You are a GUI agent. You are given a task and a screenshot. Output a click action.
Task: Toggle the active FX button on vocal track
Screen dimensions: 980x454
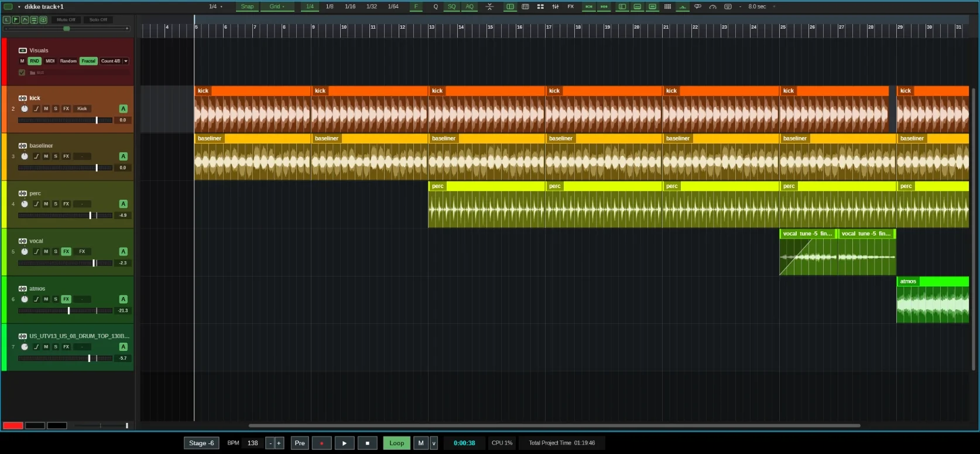66,252
